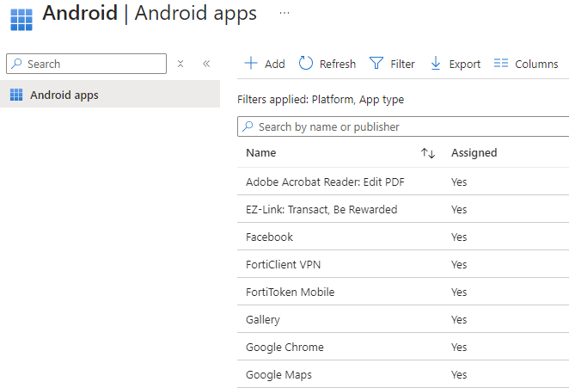Click the Add plus icon

pyautogui.click(x=251, y=63)
